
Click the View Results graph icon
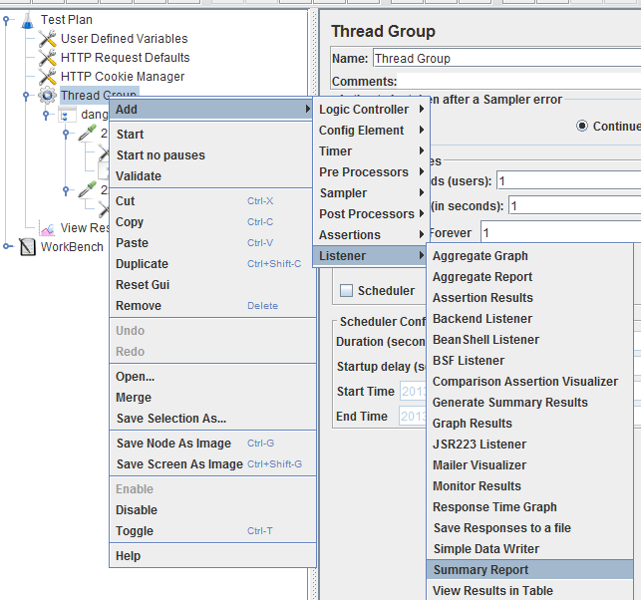point(47,228)
